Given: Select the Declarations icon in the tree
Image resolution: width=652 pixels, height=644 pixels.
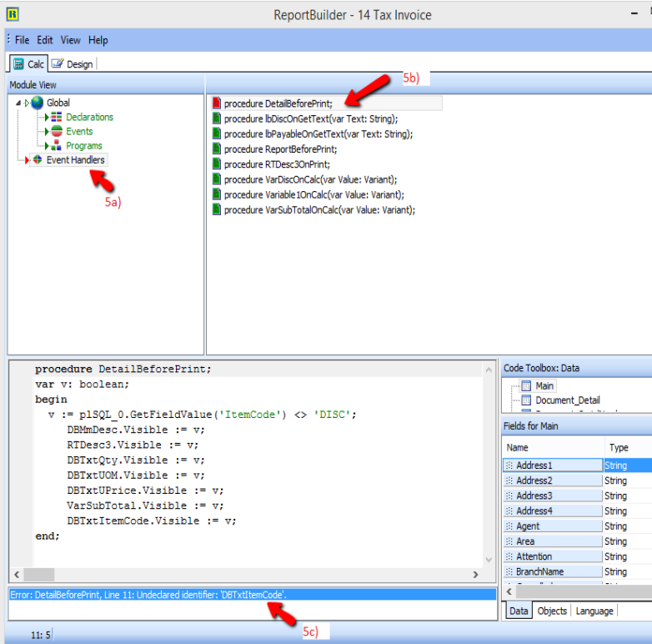Looking at the screenshot, I should [58, 118].
